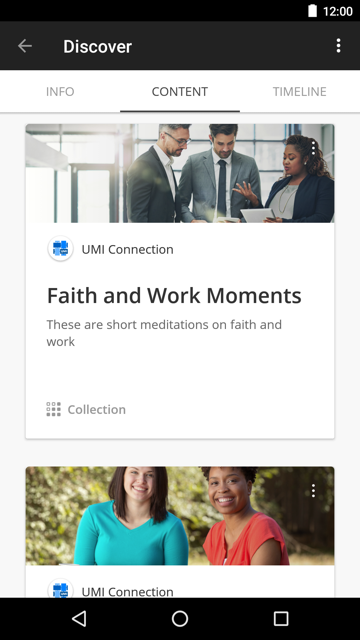Select the CONTENT tab
This screenshot has height=640, width=360.
coord(180,91)
